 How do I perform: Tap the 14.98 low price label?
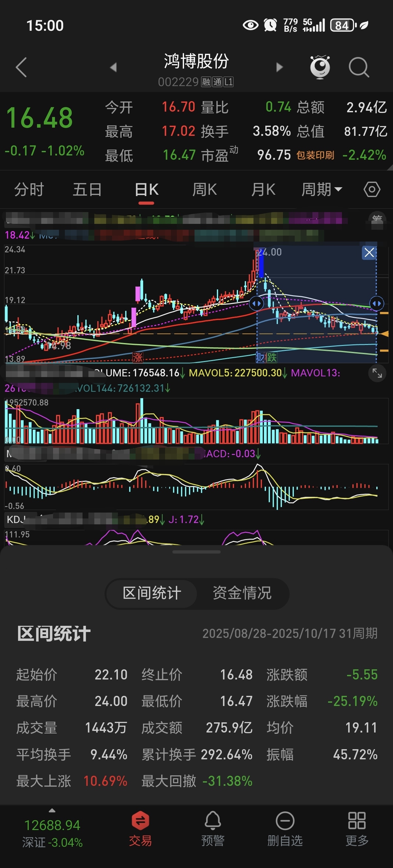[x=59, y=346]
